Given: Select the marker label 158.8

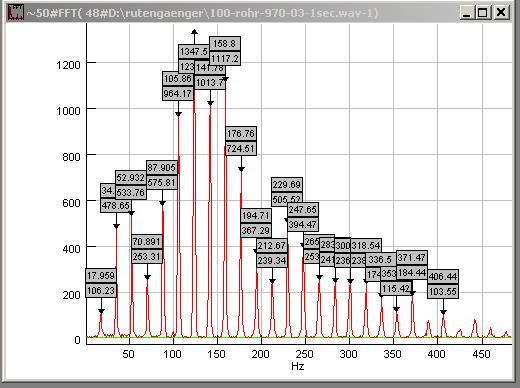Looking at the screenshot, I should [x=225, y=44].
